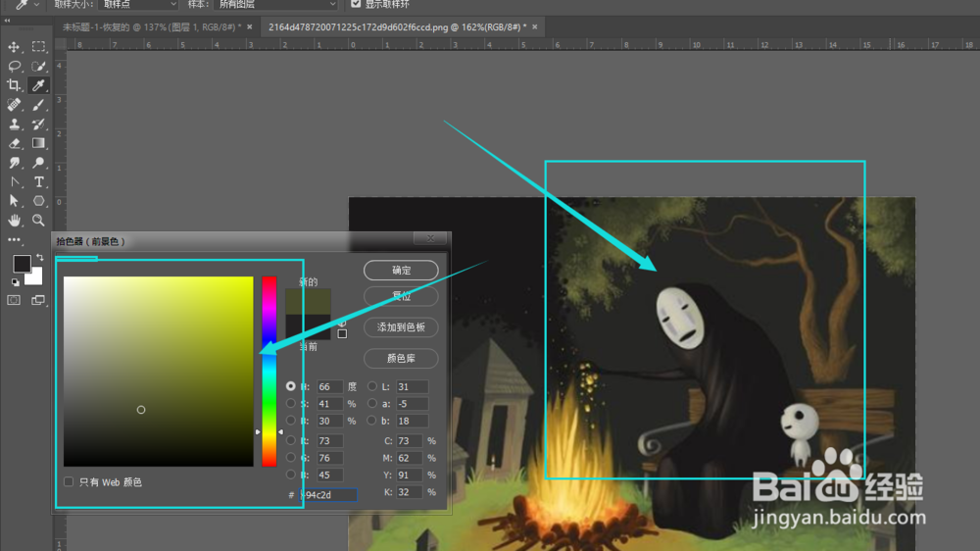Open the 取样大小 dropdown

pos(138,4)
